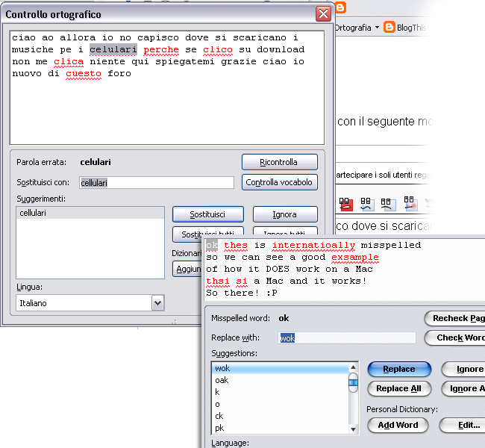Click the Controlla vocabolo button
485x448 pixels.
(280, 183)
